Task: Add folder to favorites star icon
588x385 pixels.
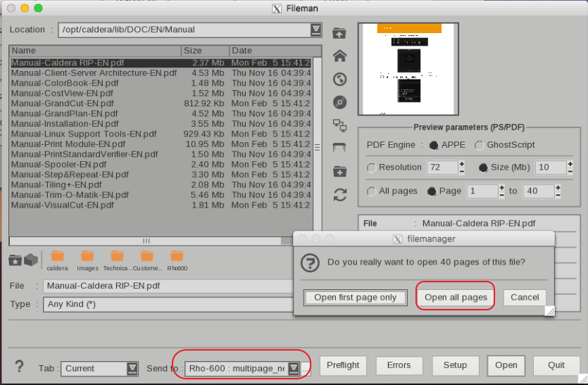Action: pyautogui.click(x=15, y=260)
